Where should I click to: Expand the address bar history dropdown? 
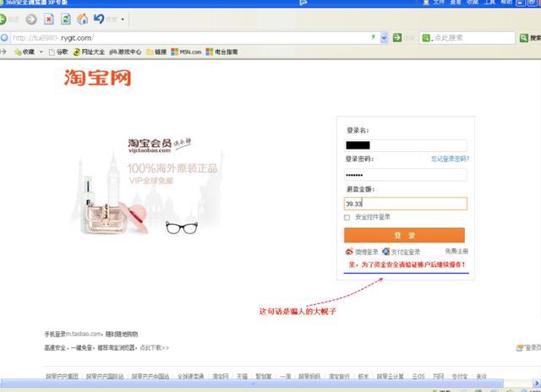click(384, 38)
